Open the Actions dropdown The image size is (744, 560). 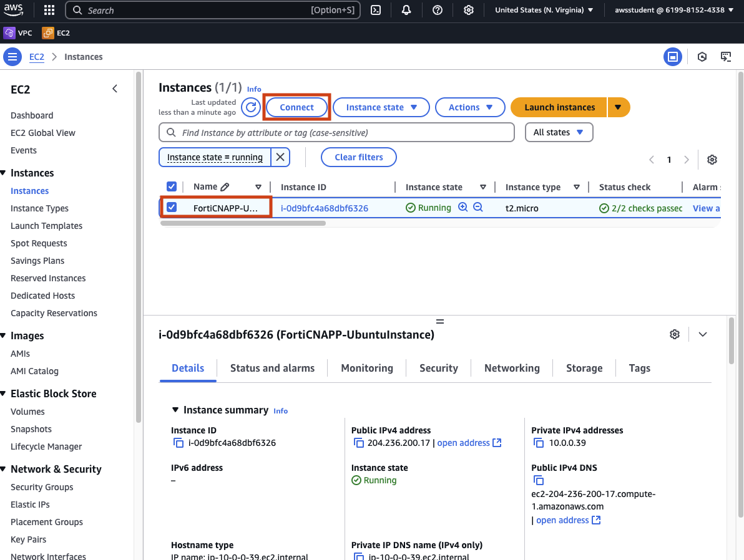coord(470,107)
